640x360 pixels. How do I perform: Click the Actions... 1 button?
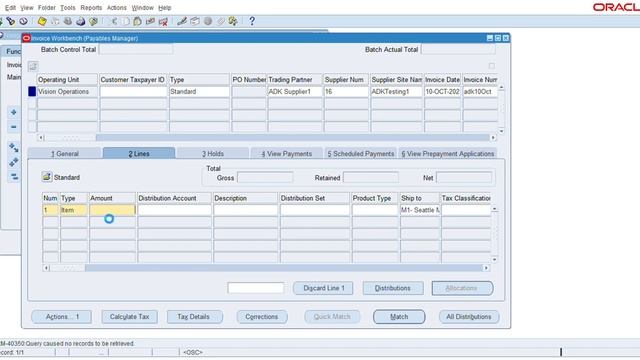pyautogui.click(x=62, y=317)
